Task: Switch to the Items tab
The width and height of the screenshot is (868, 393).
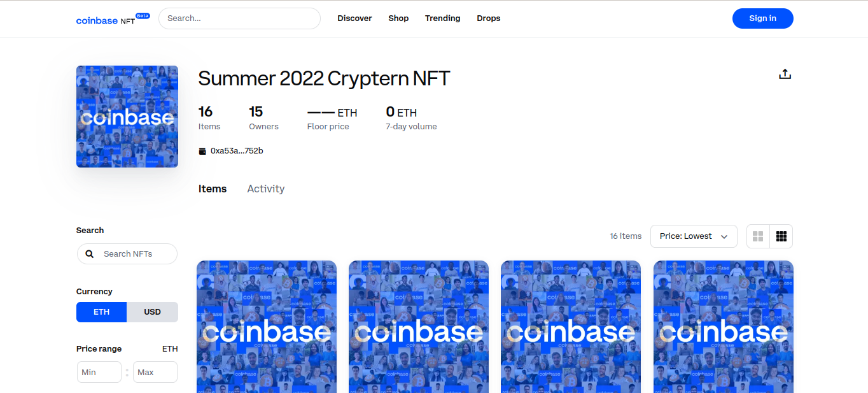Action: [x=213, y=189]
